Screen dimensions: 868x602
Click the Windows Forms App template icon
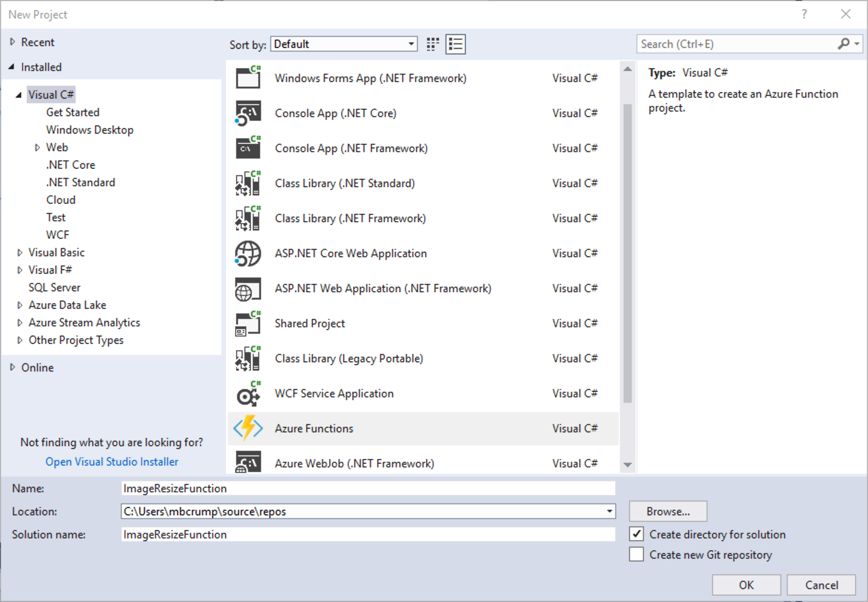[248, 77]
